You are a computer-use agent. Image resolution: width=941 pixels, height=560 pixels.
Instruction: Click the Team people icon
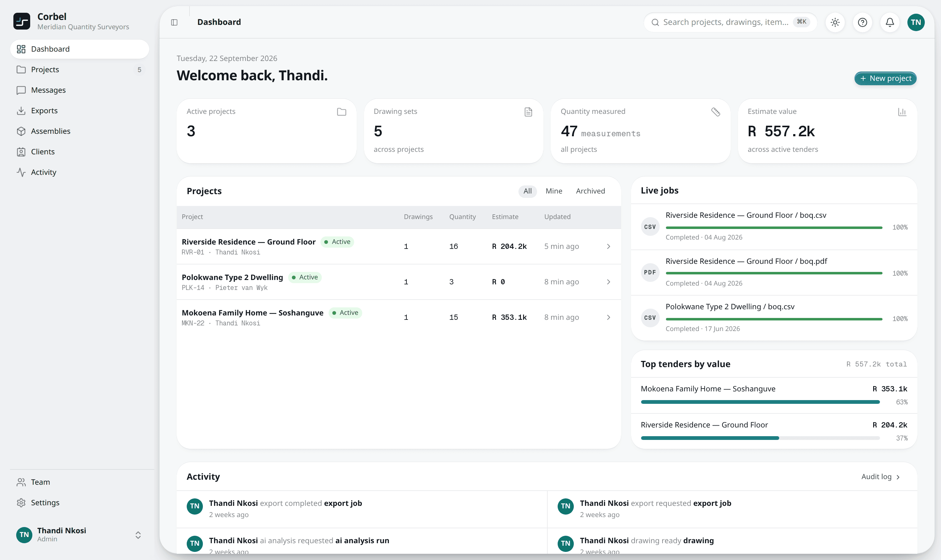coord(21,482)
